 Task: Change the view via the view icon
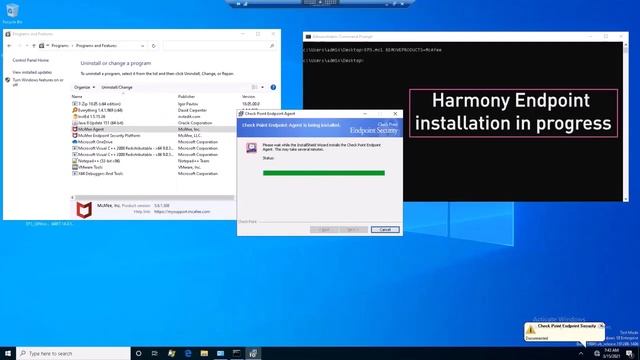click(254, 87)
